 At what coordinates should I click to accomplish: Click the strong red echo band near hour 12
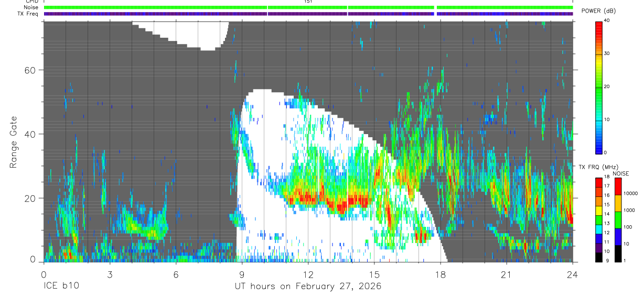pyautogui.click(x=307, y=197)
